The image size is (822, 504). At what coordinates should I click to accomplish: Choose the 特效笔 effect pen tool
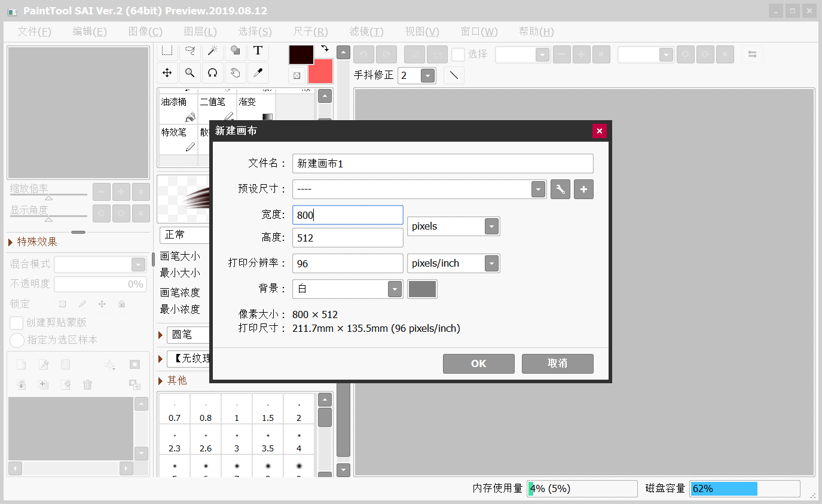coord(178,139)
